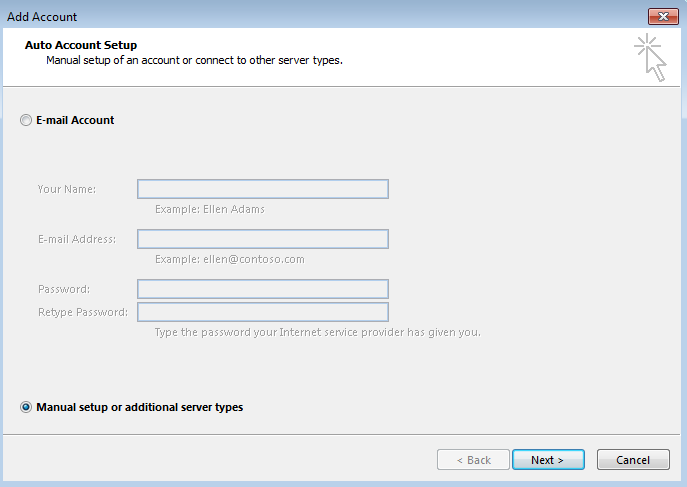This screenshot has height=487, width=687.
Task: Select the Retype Password input field
Action: tap(262, 312)
